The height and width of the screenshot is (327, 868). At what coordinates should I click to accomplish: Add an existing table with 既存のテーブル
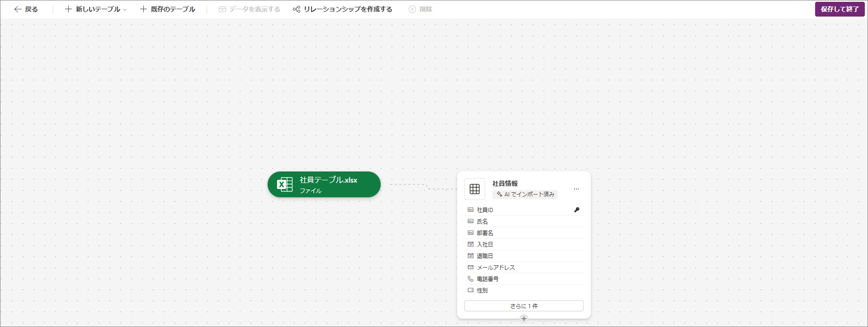(167, 9)
